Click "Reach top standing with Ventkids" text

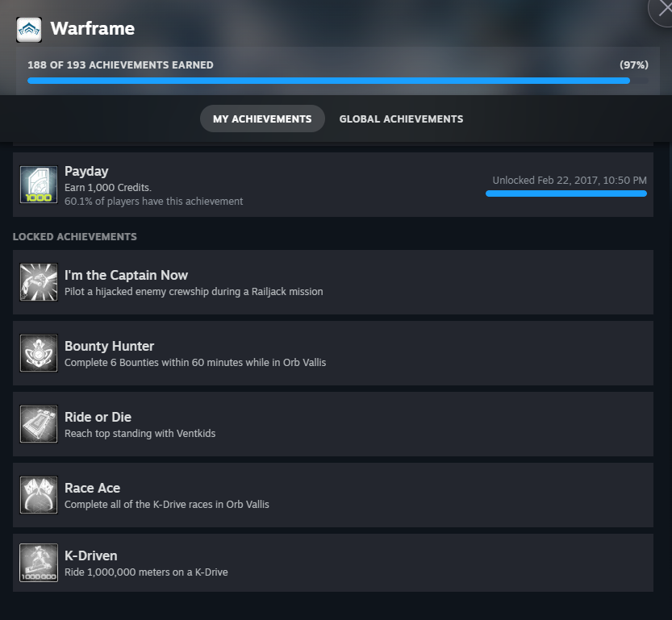(x=140, y=433)
